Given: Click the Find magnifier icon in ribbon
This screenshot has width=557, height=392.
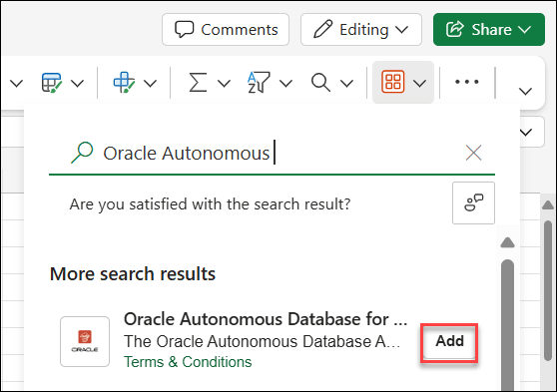Looking at the screenshot, I should coord(320,83).
